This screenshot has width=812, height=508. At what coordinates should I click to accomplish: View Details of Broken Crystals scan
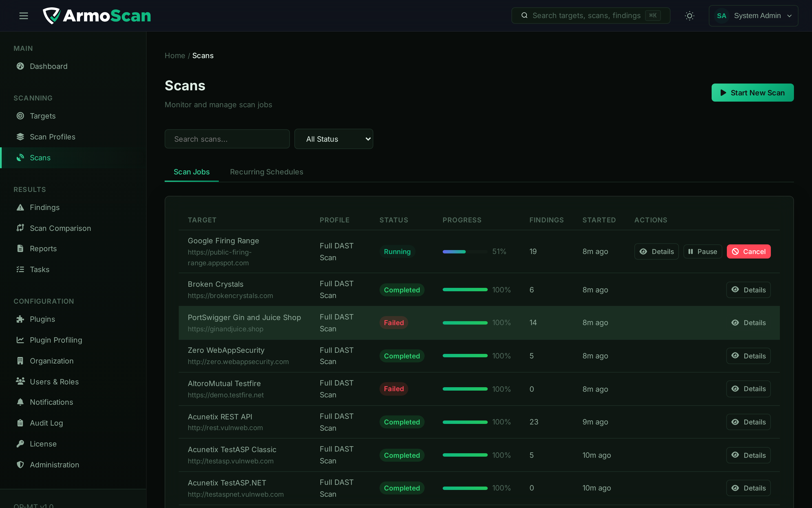click(x=748, y=290)
